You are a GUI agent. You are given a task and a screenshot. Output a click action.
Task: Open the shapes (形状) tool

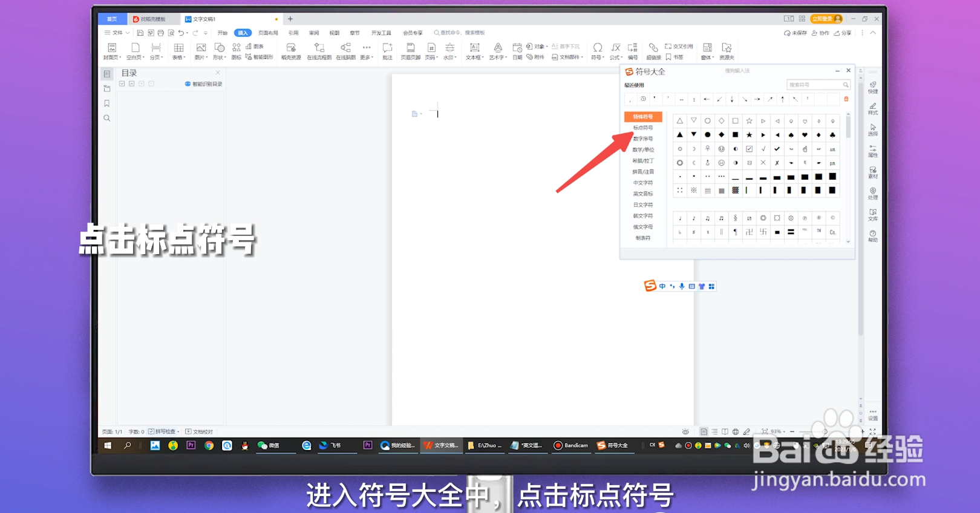click(219, 51)
